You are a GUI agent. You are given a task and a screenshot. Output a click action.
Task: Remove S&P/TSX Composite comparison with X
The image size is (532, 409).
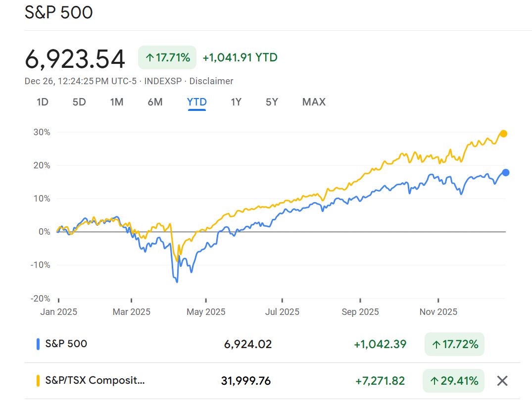pyautogui.click(x=502, y=381)
